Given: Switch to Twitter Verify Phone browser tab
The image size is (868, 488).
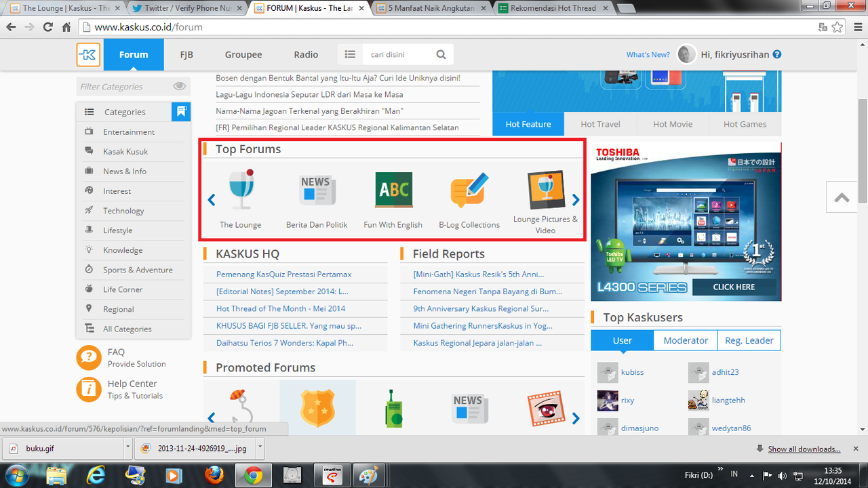Looking at the screenshot, I should [186, 8].
